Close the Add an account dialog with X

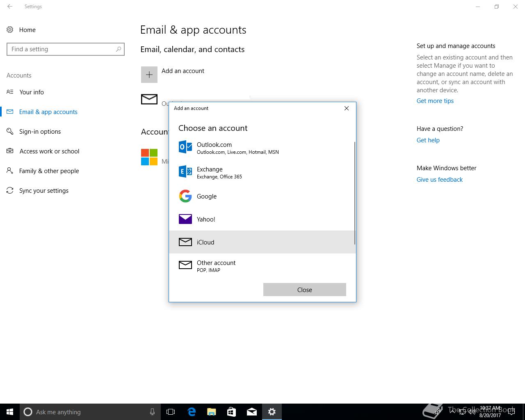click(347, 108)
